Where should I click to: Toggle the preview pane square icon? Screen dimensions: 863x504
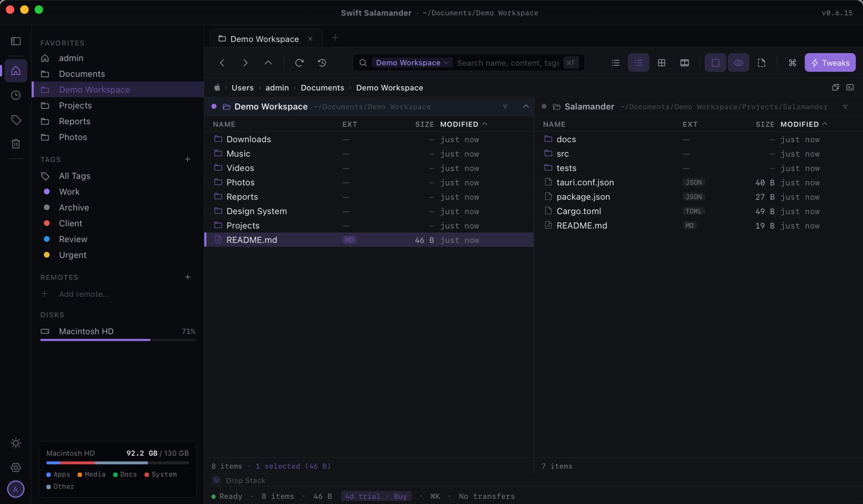715,62
